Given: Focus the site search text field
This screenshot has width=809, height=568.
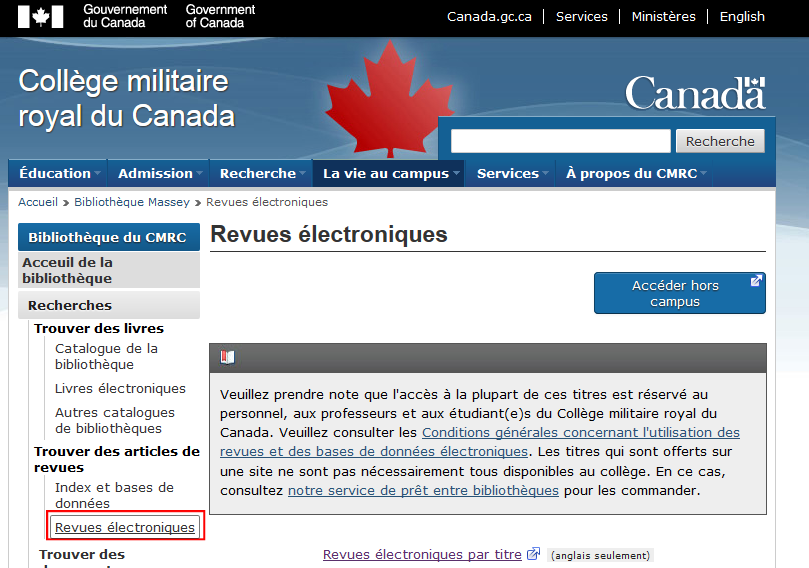Looking at the screenshot, I should [560, 141].
